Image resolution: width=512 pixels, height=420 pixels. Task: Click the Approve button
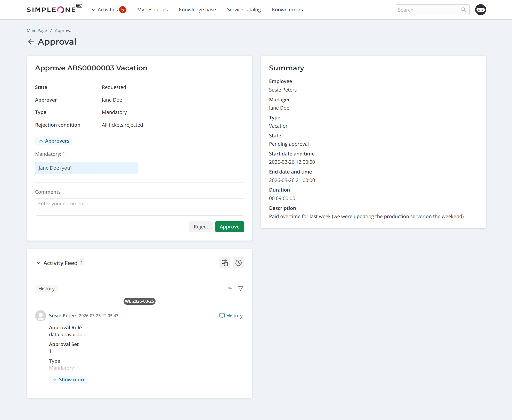(x=230, y=227)
